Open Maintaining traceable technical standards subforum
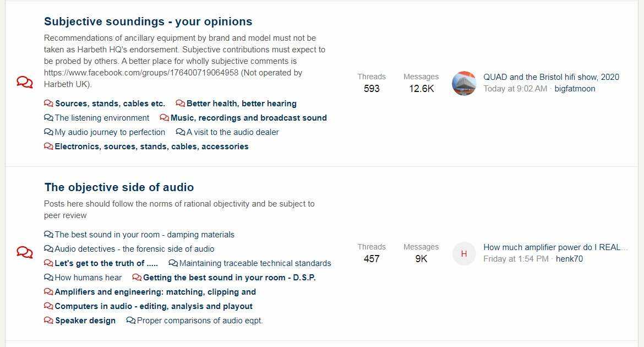Image resolution: width=644 pixels, height=347 pixels. 255,263
